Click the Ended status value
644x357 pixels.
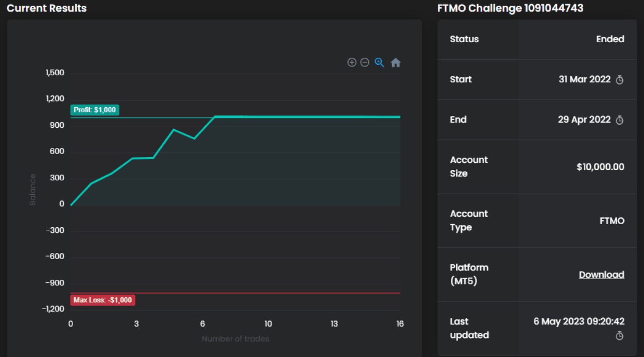[610, 39]
